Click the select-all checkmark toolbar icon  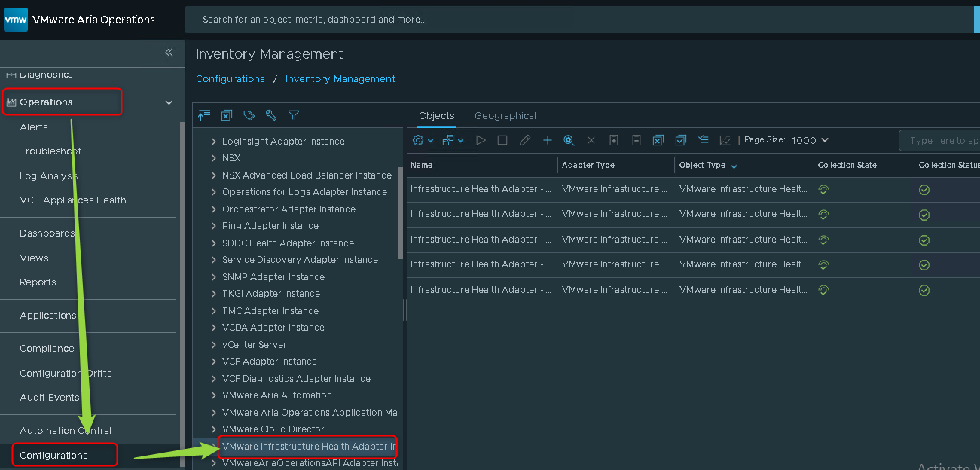click(x=680, y=140)
